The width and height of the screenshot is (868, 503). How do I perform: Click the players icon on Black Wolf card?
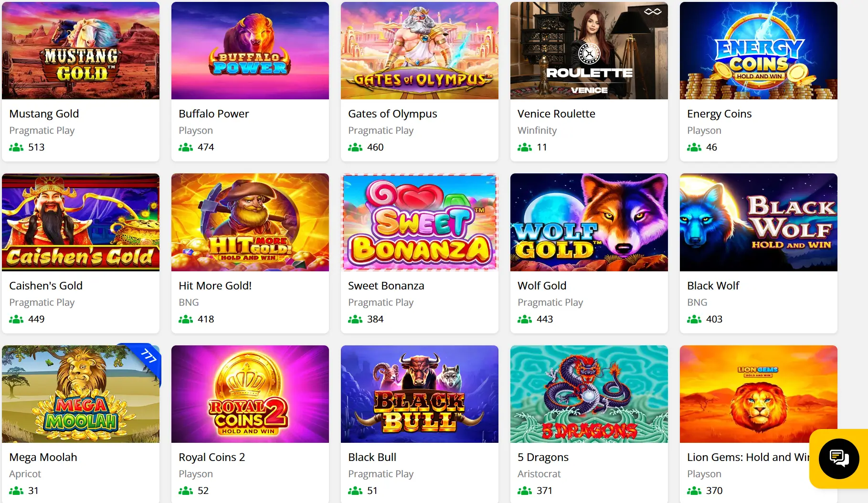coord(694,319)
